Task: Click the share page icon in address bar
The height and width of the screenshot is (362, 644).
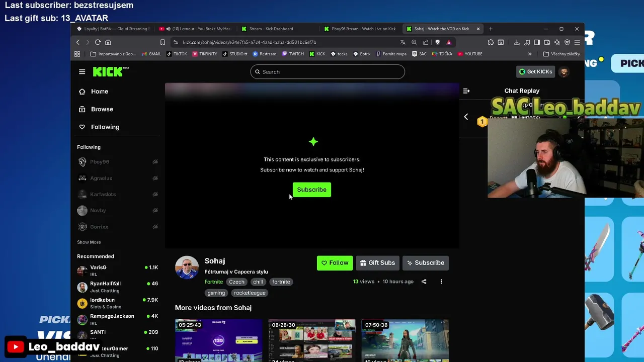Action: 426,42
